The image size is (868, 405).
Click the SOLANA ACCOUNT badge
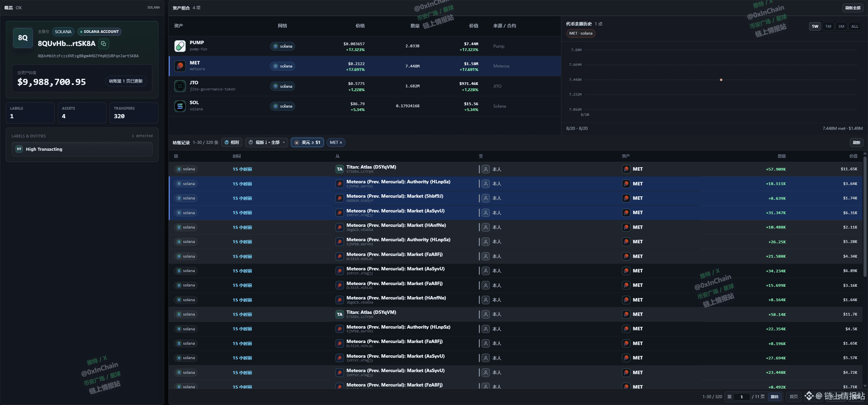pyautogui.click(x=99, y=32)
